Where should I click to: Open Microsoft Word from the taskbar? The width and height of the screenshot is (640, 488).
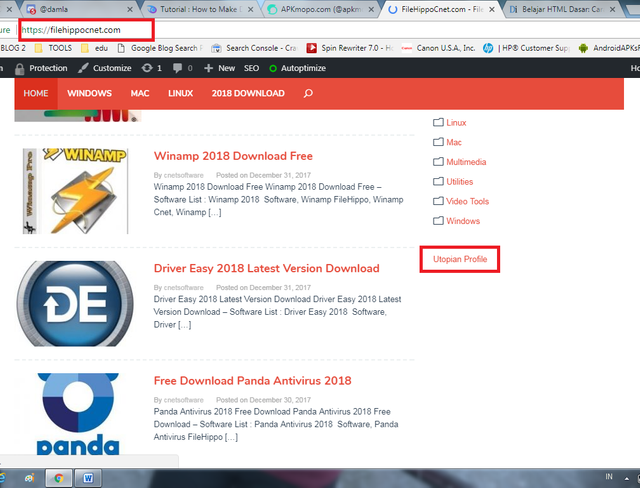[x=88, y=478]
